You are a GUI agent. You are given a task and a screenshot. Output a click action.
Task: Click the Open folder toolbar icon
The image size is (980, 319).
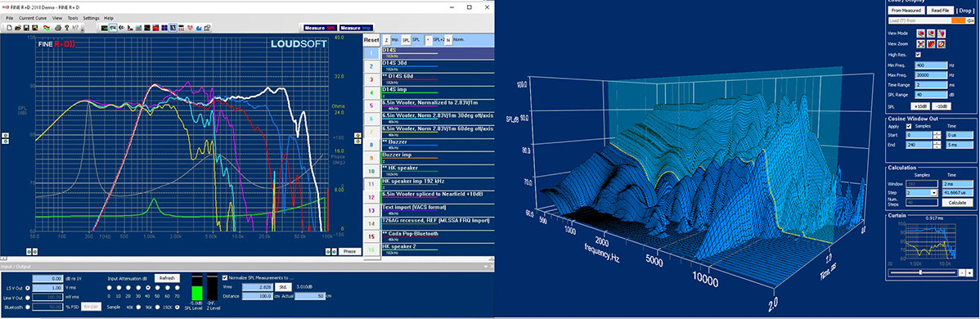(x=17, y=28)
